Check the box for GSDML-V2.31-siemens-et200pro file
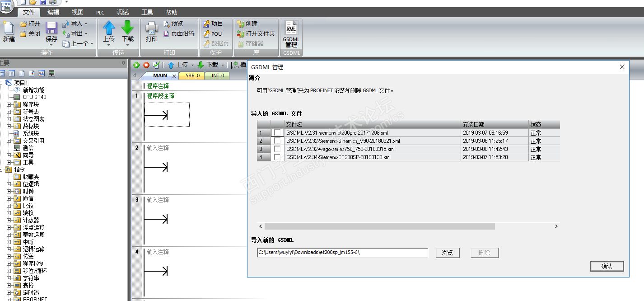This screenshot has height=301, width=644. [277, 133]
